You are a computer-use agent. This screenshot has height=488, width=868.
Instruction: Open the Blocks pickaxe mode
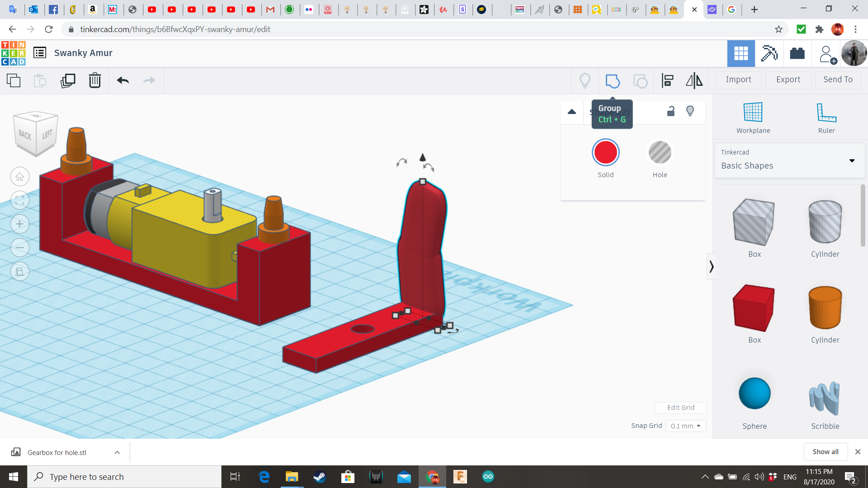point(769,53)
